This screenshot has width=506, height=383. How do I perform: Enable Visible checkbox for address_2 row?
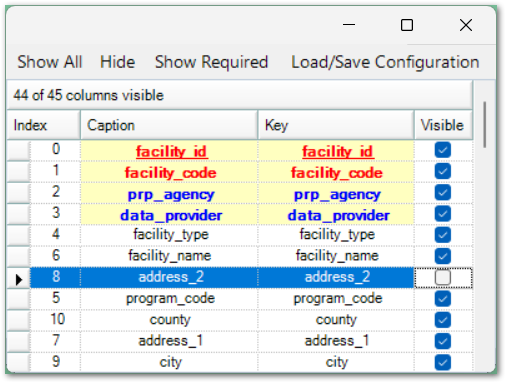443,277
